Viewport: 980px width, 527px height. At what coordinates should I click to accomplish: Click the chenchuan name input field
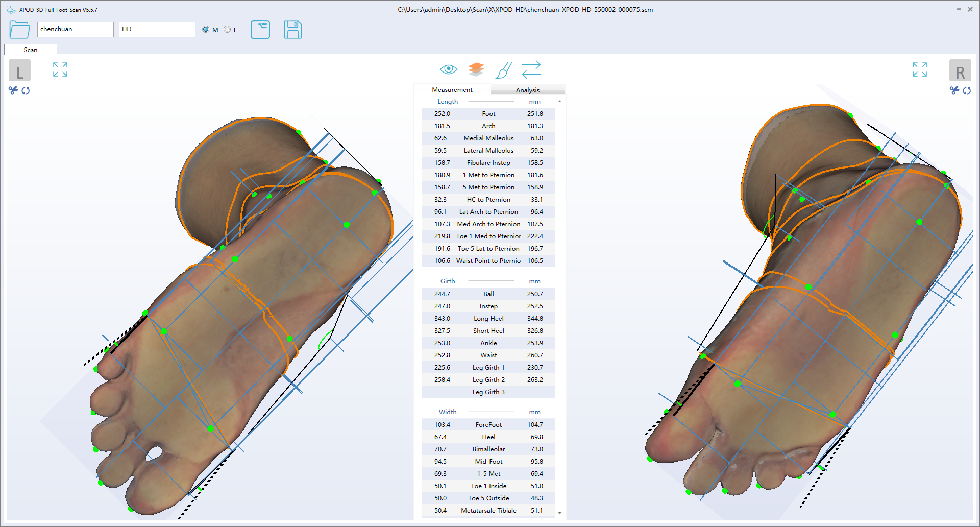point(75,29)
